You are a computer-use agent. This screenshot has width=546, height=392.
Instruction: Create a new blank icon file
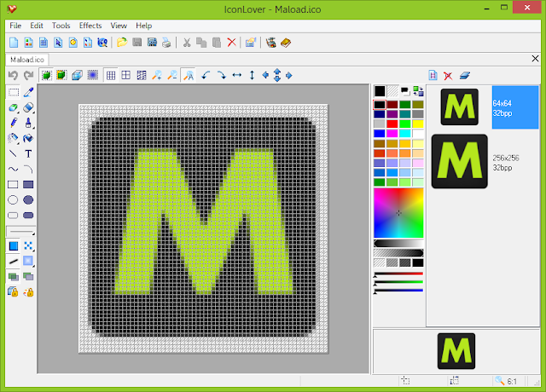coord(14,43)
